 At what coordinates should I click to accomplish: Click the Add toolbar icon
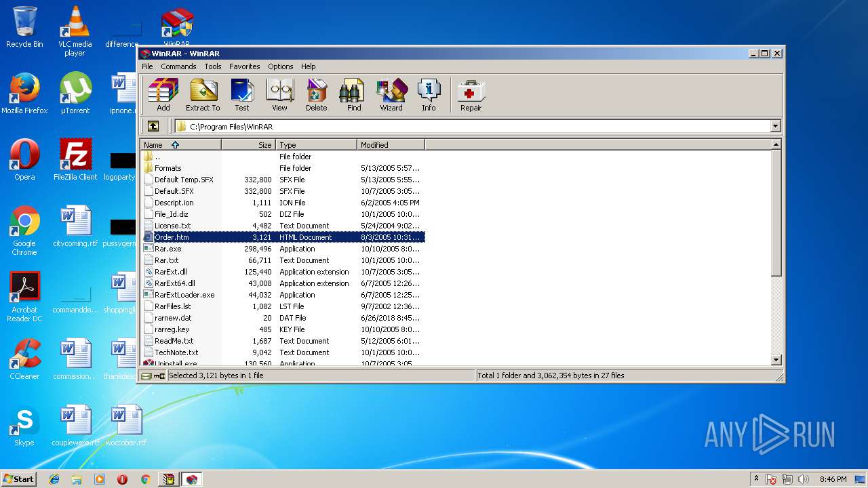(x=163, y=95)
